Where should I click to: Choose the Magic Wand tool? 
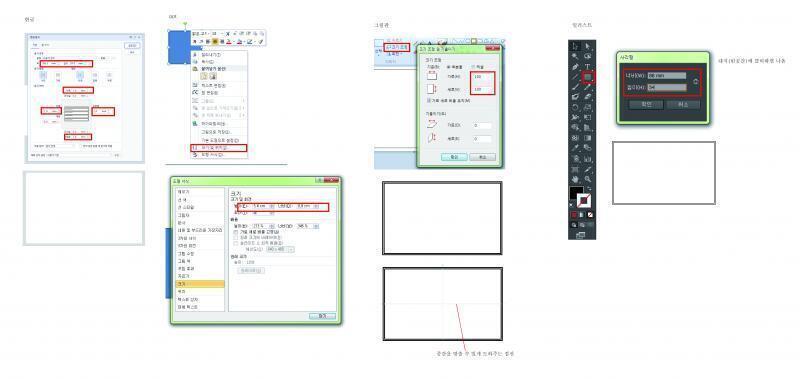tap(575, 56)
